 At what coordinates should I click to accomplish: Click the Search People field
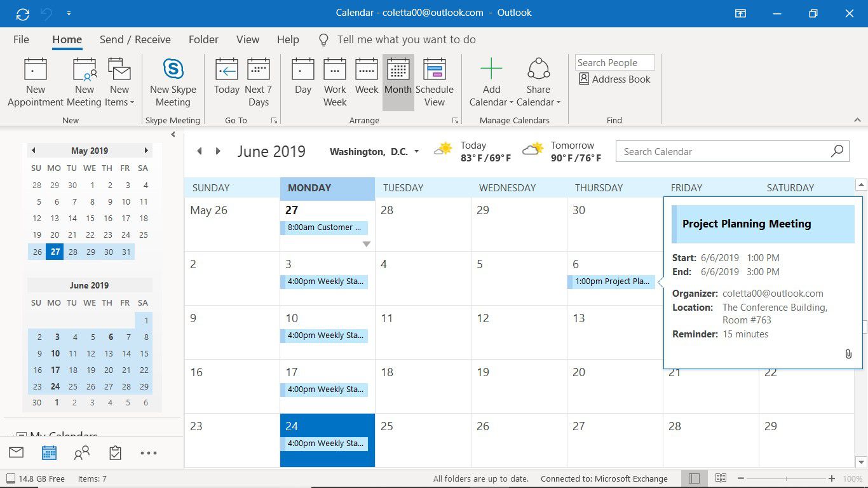click(614, 62)
